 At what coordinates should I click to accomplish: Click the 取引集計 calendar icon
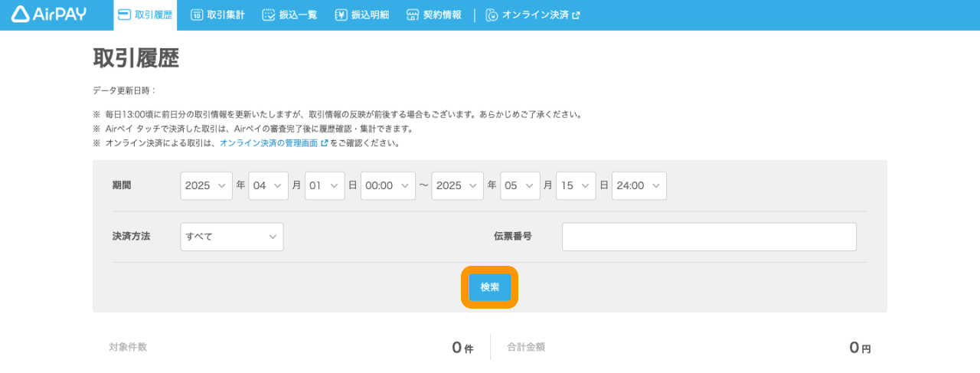coord(197,15)
